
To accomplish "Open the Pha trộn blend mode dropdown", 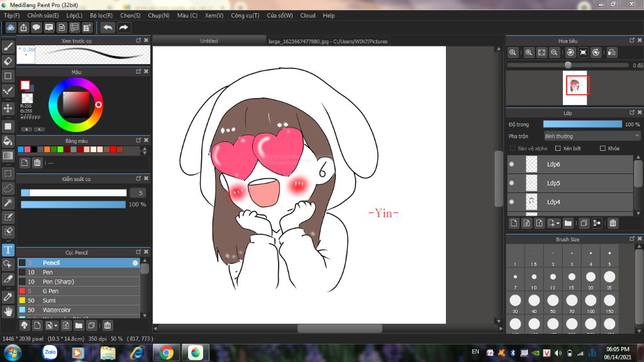I will pyautogui.click(x=592, y=136).
